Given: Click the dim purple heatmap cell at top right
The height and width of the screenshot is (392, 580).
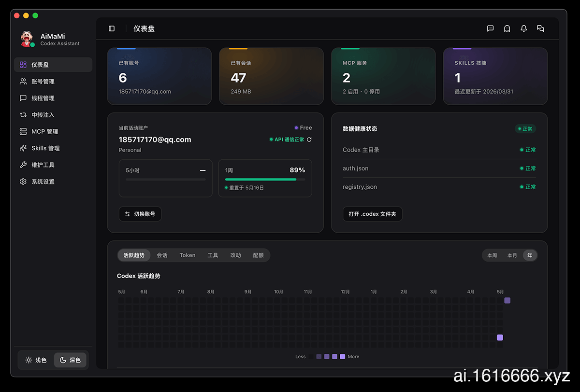Looking at the screenshot, I should (x=507, y=300).
